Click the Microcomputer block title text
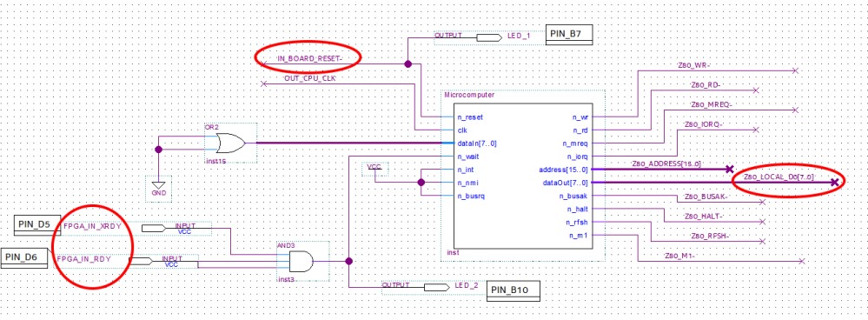Screen dimensions: 868x320 click(x=469, y=96)
